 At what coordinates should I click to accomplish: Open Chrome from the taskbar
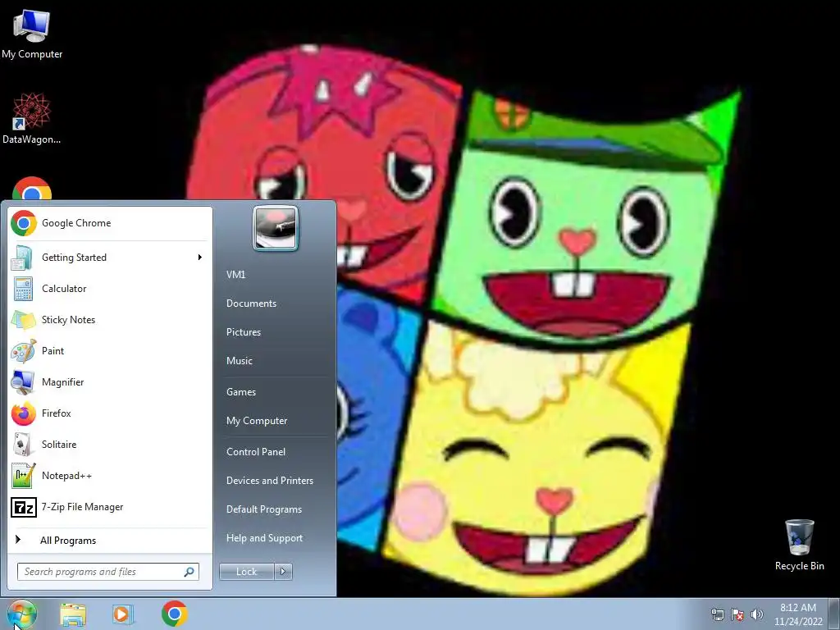(x=174, y=614)
